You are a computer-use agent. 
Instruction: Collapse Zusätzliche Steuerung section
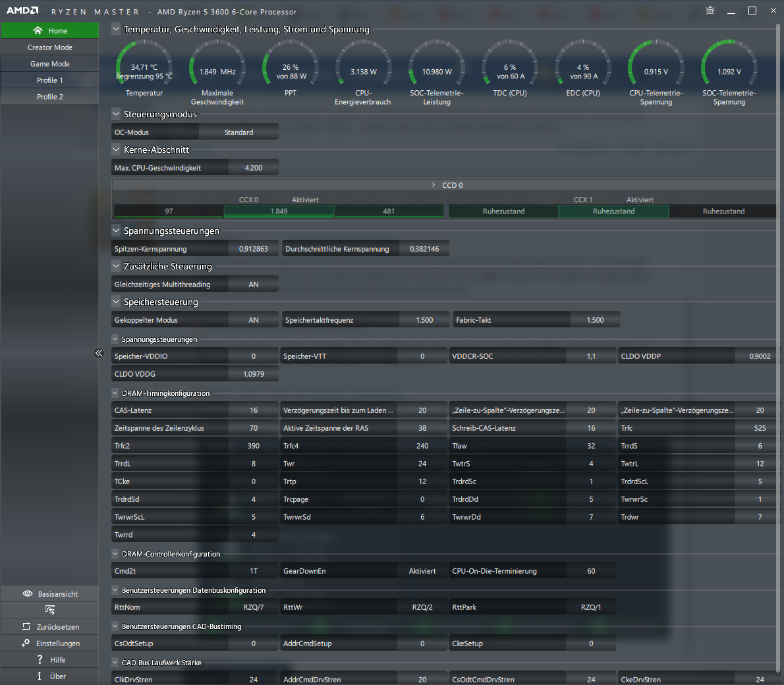tap(116, 266)
